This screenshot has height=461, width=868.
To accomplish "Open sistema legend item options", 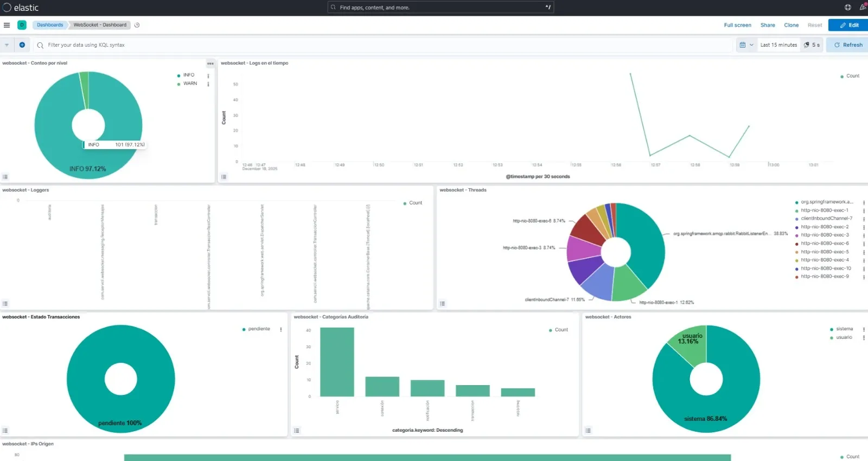I will [x=864, y=329].
